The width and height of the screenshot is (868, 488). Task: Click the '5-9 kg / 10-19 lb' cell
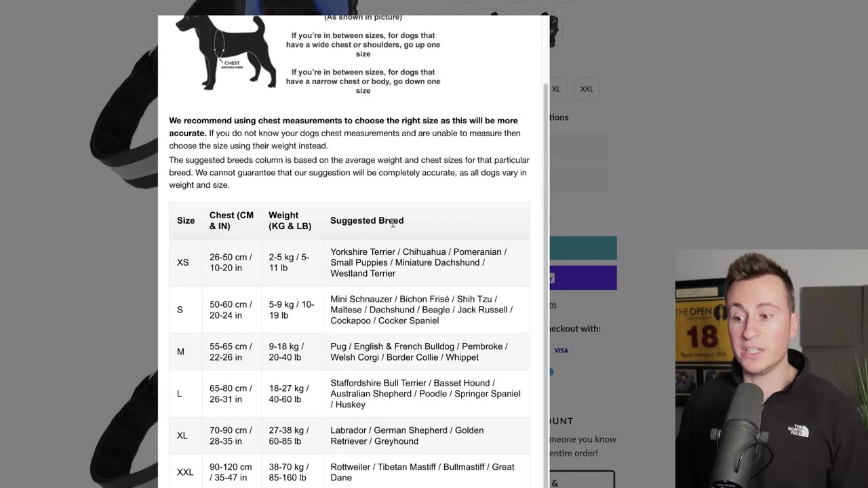tap(292, 310)
